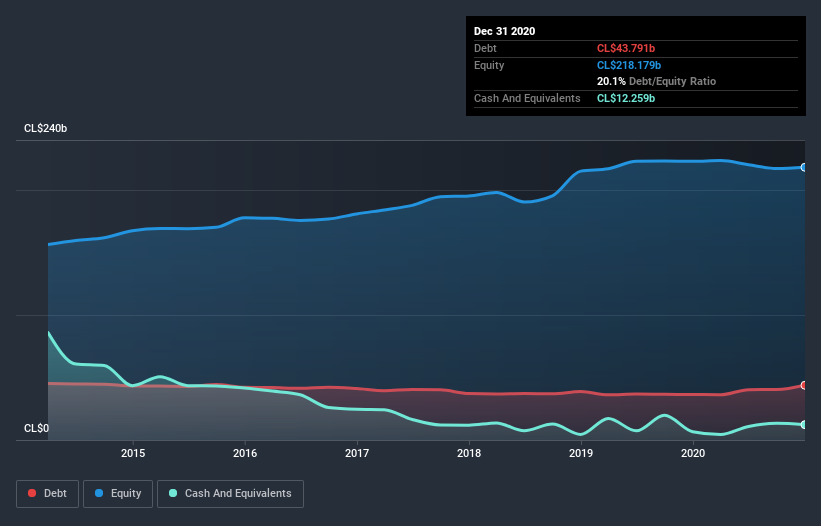Click the Equity endpoint marker on chart
821x526 pixels.
pyautogui.click(x=804, y=167)
